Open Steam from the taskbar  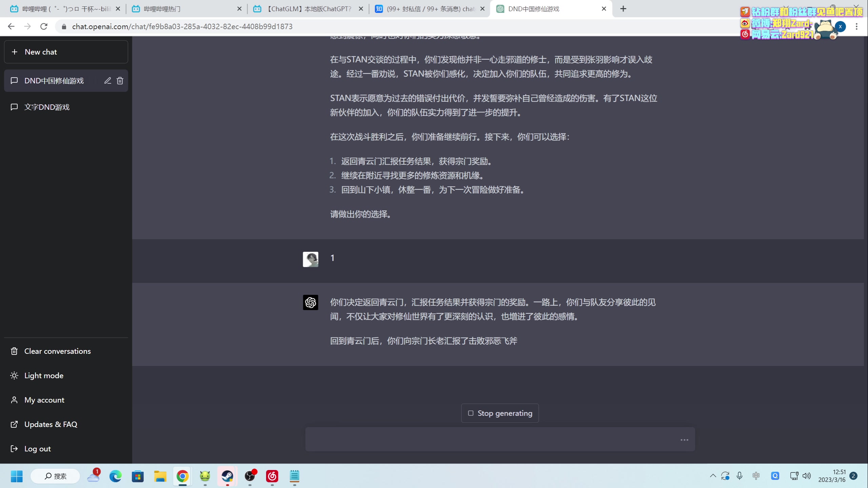[227, 476]
